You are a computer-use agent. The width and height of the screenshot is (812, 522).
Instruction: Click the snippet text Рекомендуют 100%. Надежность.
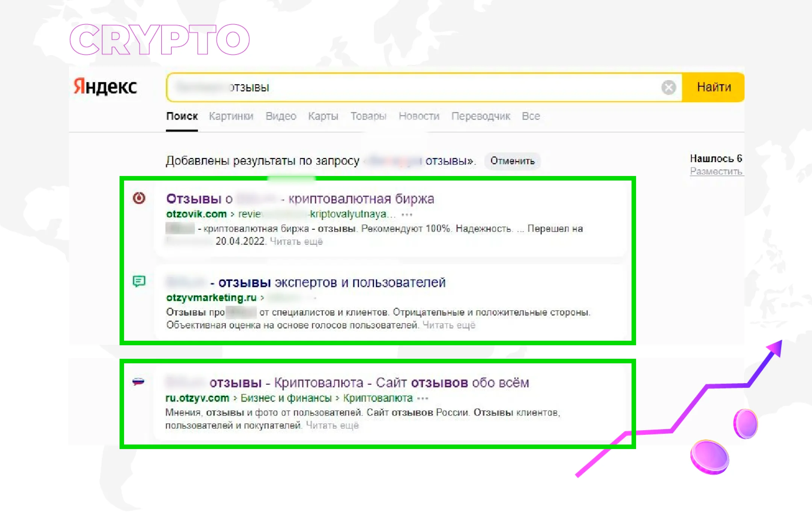(436, 229)
